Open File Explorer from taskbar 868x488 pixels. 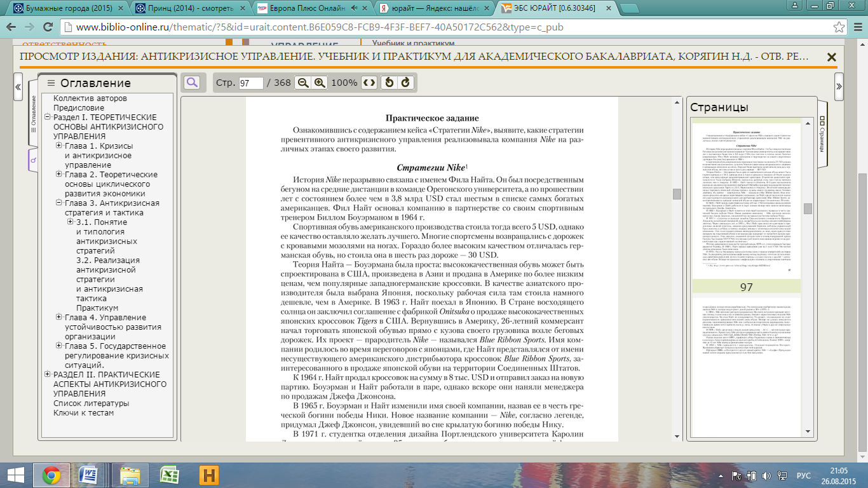[130, 475]
